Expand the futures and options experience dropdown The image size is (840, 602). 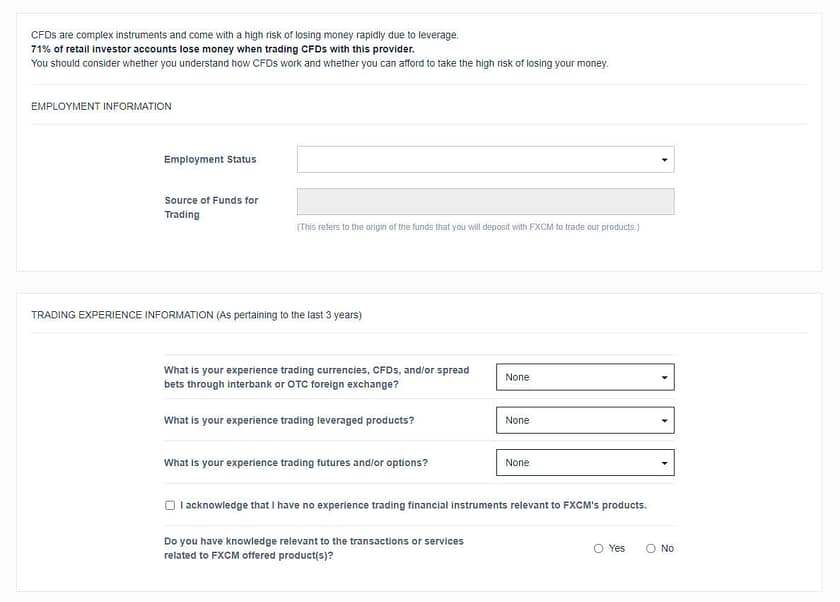[x=585, y=463]
